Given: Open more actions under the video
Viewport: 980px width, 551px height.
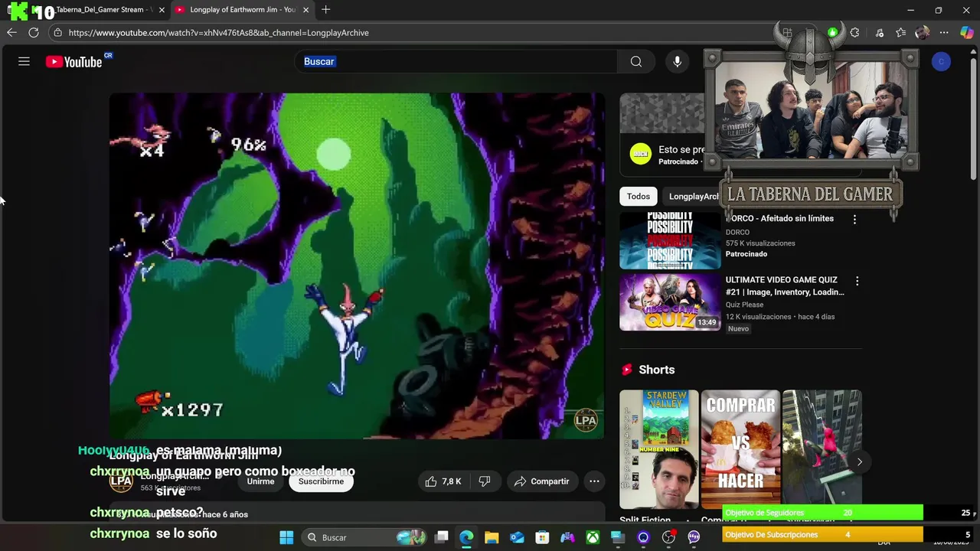Looking at the screenshot, I should [x=594, y=481].
